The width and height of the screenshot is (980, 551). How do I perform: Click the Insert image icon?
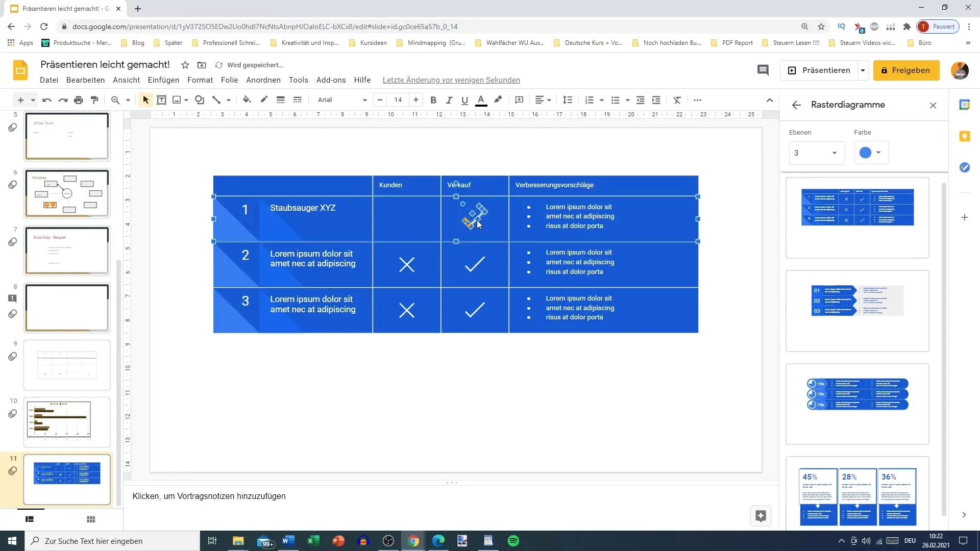click(x=177, y=100)
